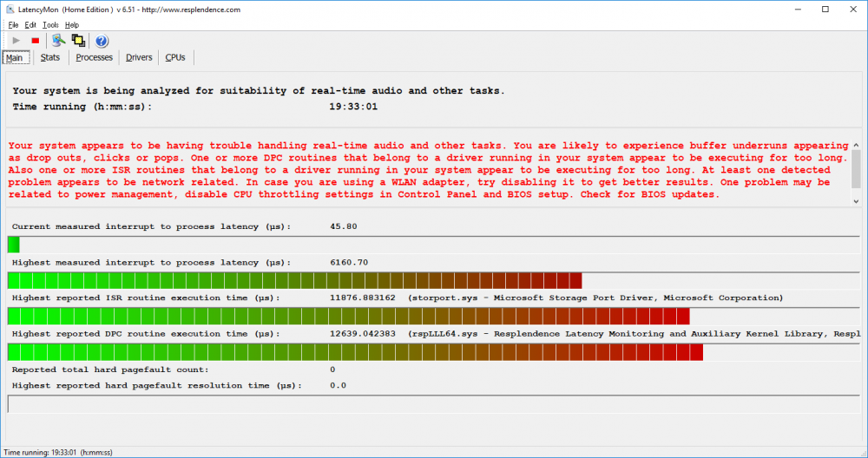The image size is (868, 458).
Task: Click "Your system is being analyzed" heading
Action: [259, 91]
